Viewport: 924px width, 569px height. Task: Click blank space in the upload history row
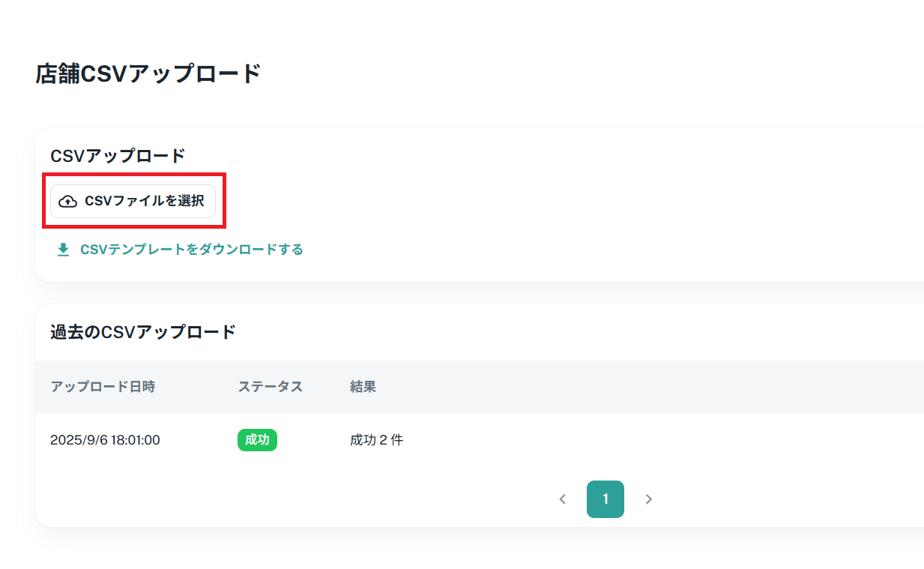637,440
